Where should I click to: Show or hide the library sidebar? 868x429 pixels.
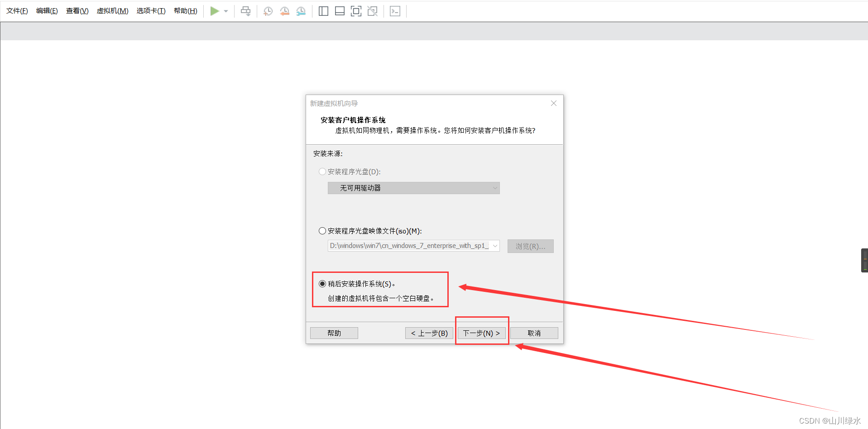pyautogui.click(x=323, y=11)
